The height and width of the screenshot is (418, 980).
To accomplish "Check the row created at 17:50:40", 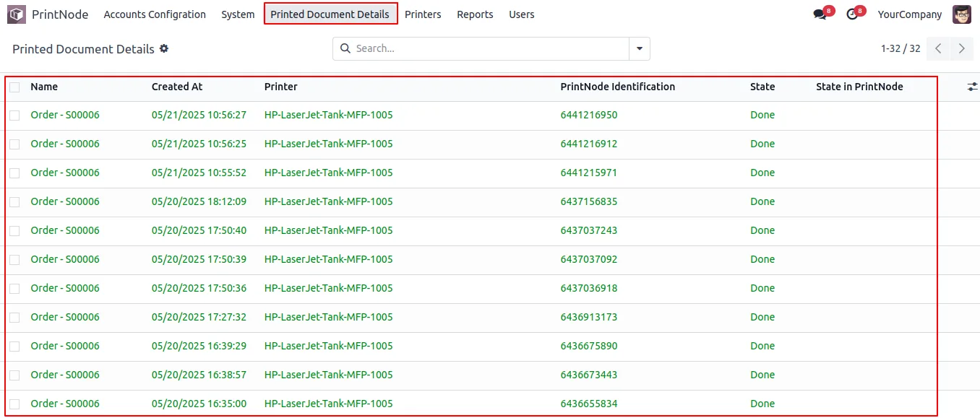I will pyautogui.click(x=14, y=231).
